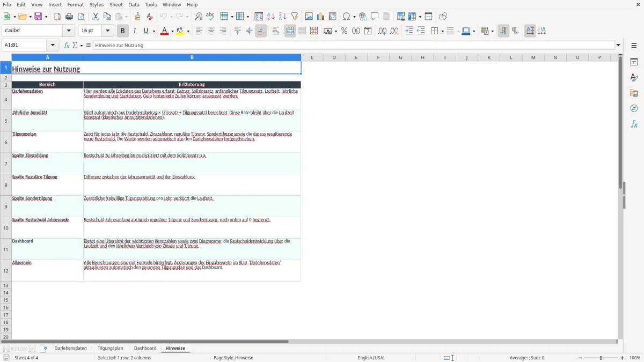Open Find & Replace
Viewport: 644px width, 362px height.
(199, 17)
